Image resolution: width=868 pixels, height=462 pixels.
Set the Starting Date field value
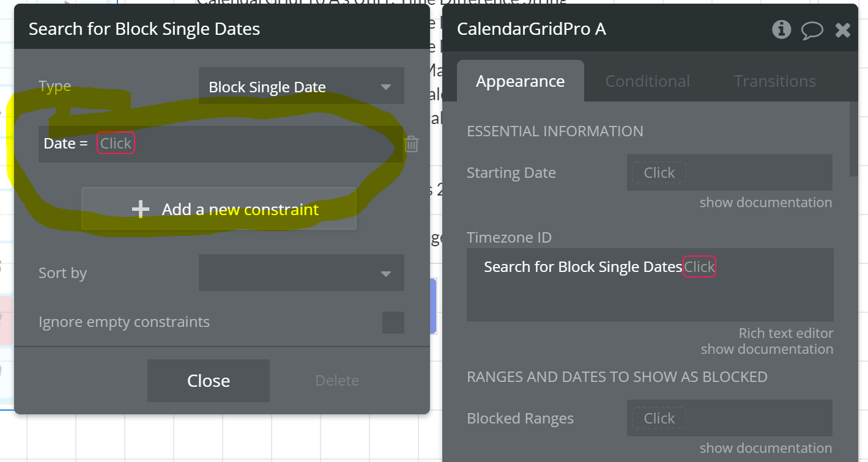coord(659,173)
